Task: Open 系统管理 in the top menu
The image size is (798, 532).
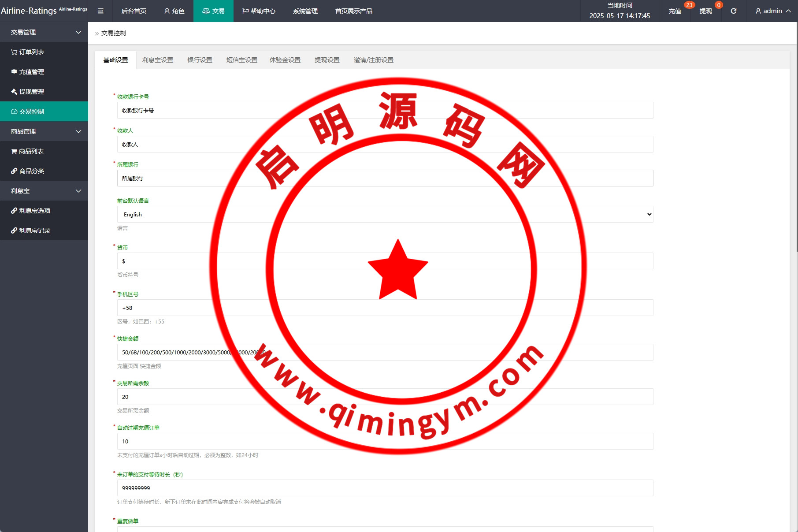Action: coord(305,11)
